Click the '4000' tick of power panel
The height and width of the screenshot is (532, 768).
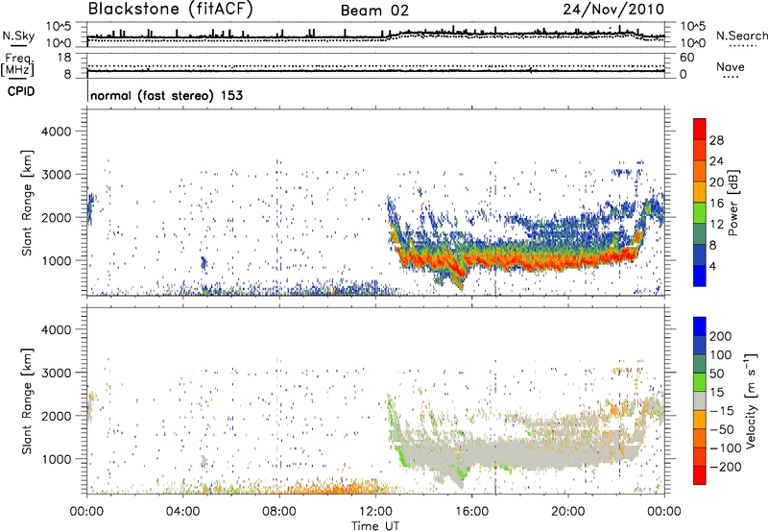57,132
